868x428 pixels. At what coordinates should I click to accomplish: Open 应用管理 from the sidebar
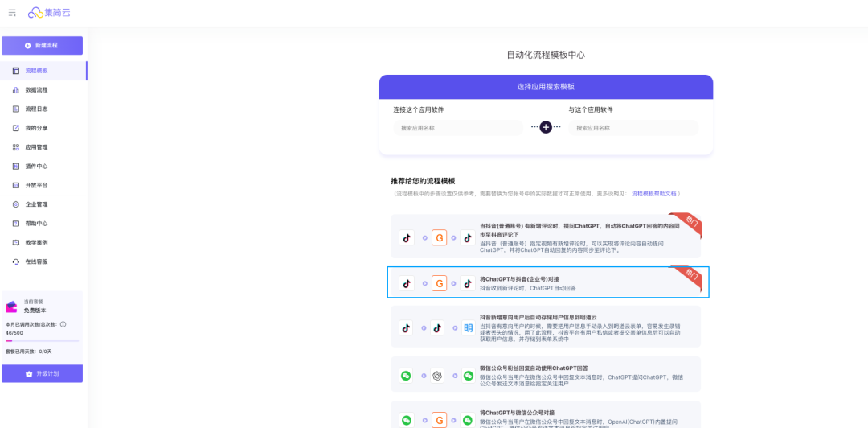point(43,147)
